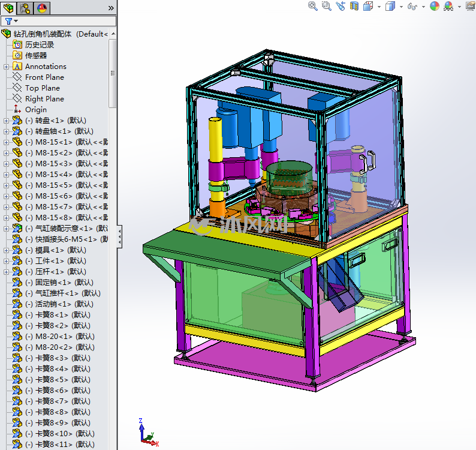Select the 历史记录 history item
476x450 pixels.
point(40,44)
